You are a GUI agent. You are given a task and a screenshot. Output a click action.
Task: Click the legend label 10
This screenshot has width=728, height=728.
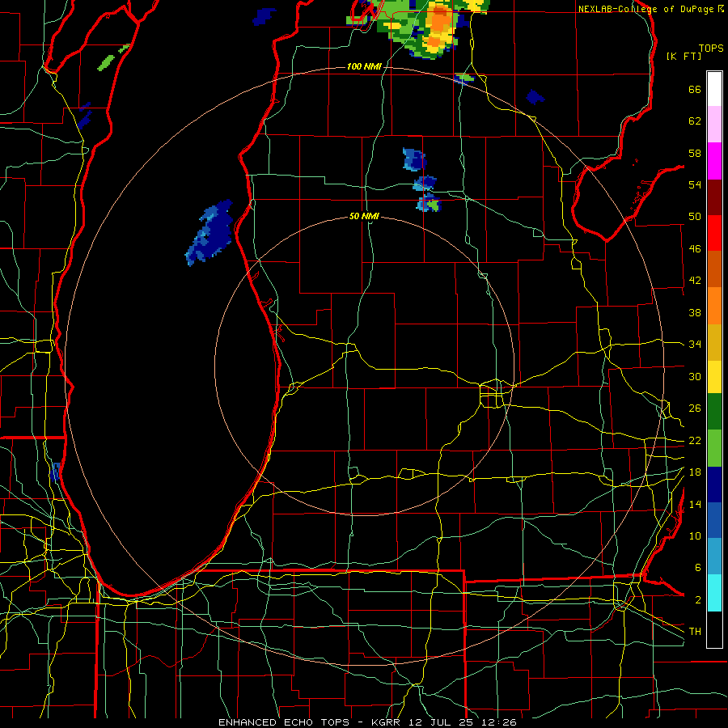coord(695,535)
